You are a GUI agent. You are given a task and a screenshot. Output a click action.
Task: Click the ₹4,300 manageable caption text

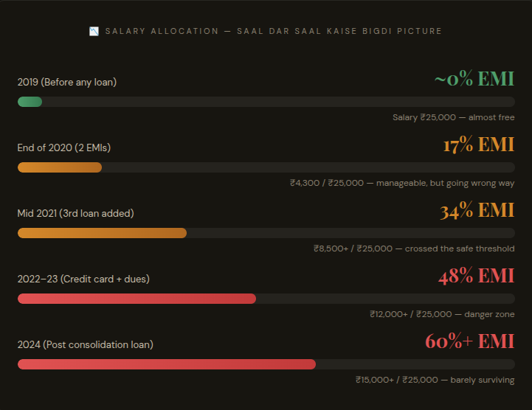click(402, 183)
